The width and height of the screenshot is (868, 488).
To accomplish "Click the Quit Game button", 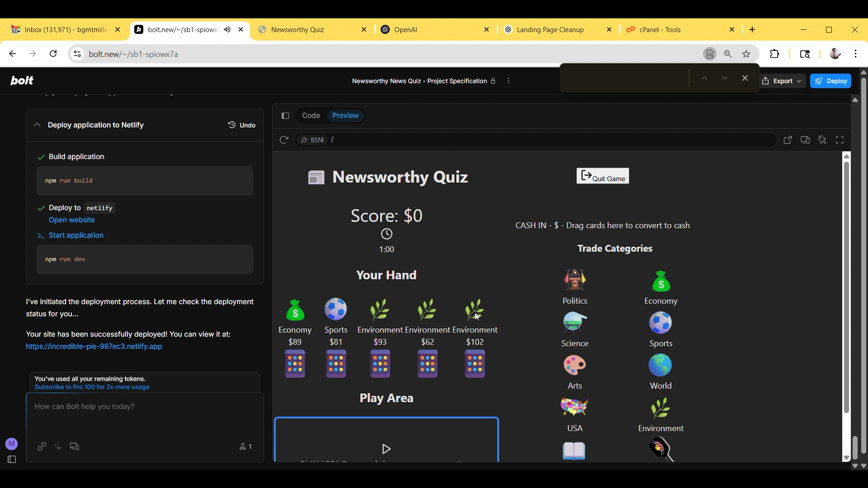I will pyautogui.click(x=603, y=176).
